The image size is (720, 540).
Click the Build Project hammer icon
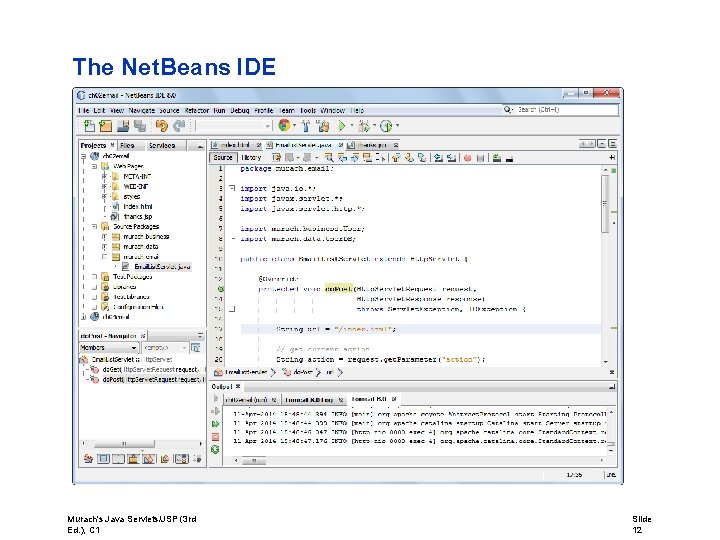pyautogui.click(x=306, y=125)
